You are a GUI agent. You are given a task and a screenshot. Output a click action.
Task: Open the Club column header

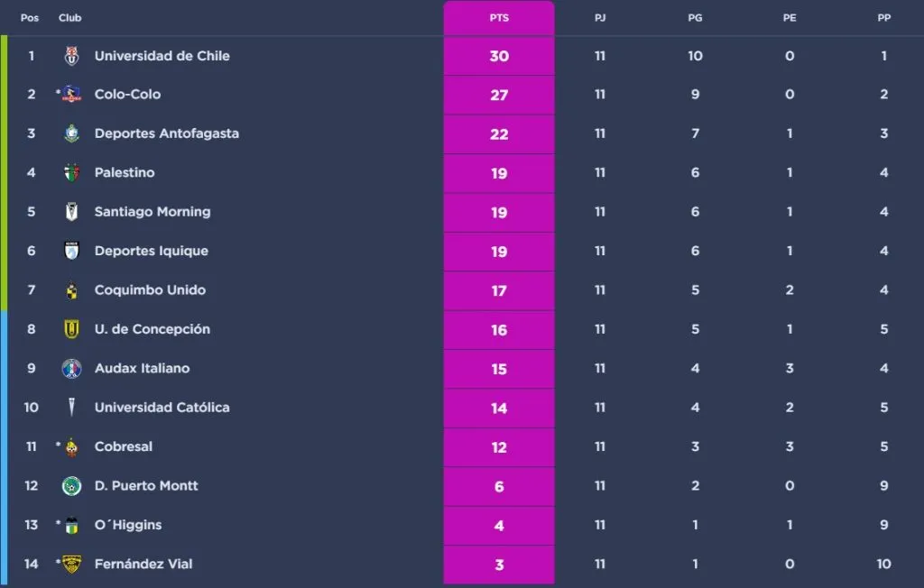point(70,16)
